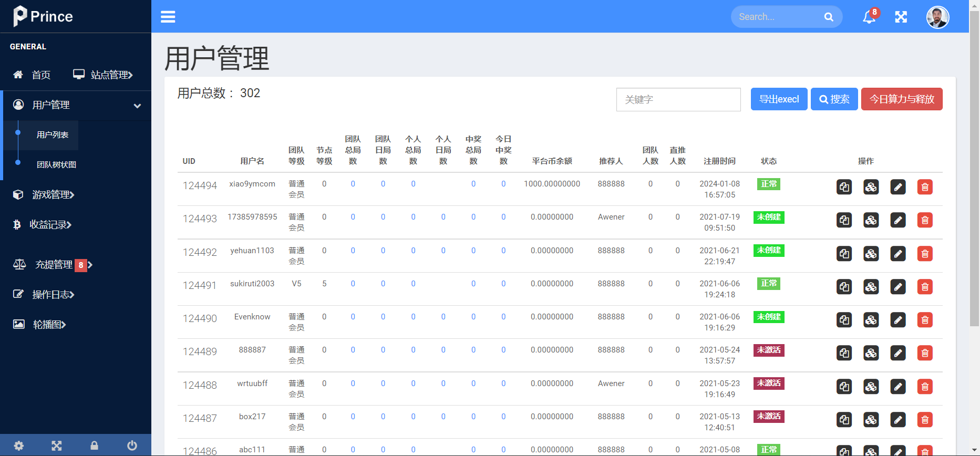Viewport: 980px width, 456px height.
Task: Select 用户列表 submenu item
Action: tap(53, 135)
